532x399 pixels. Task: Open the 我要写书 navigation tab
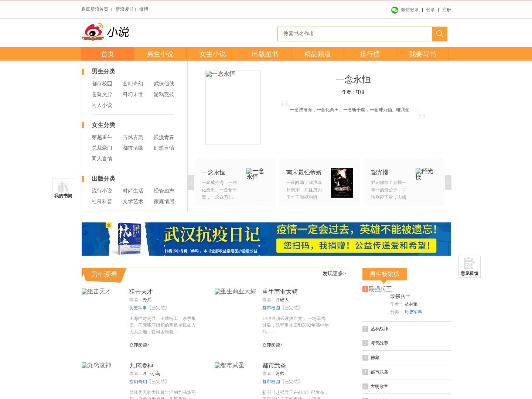pyautogui.click(x=422, y=54)
